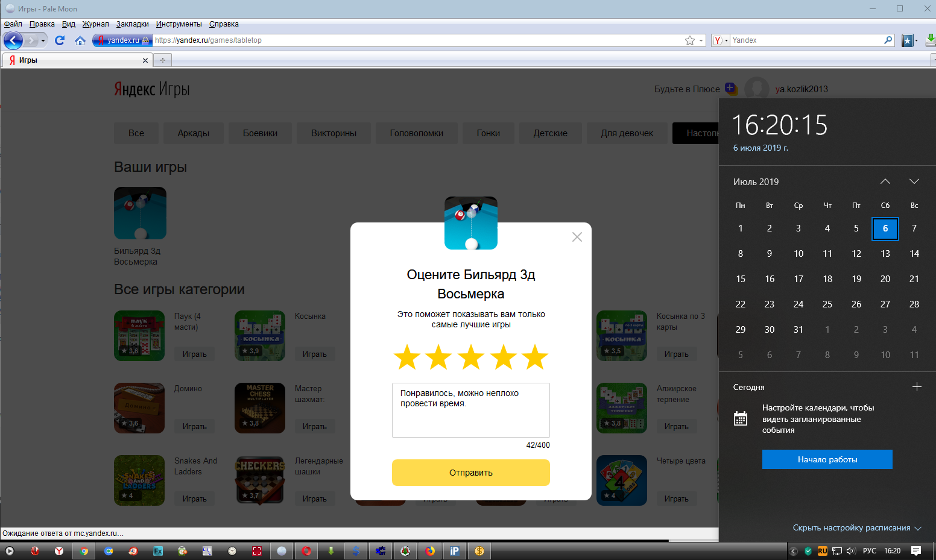This screenshot has width=936, height=560.
Task: Open the Мастер шахмат game thumbnail
Action: pyautogui.click(x=260, y=408)
